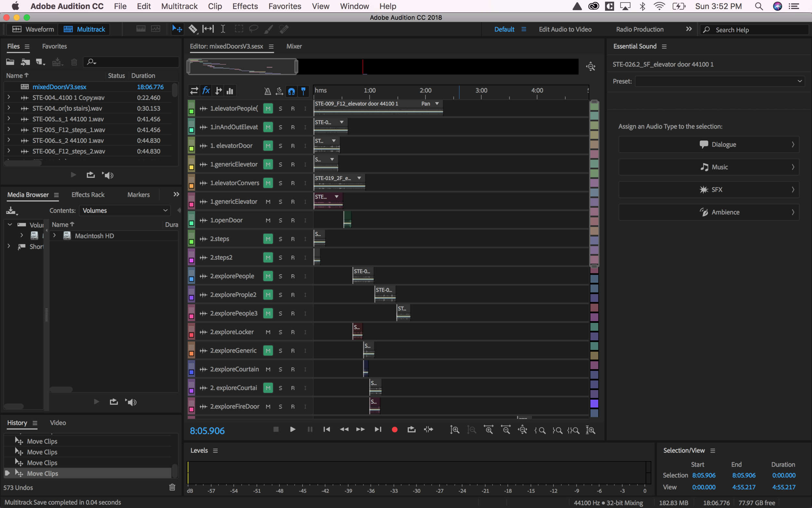Screen dimensions: 812x508
Task: Click the Record button in transport
Action: tap(394, 429)
